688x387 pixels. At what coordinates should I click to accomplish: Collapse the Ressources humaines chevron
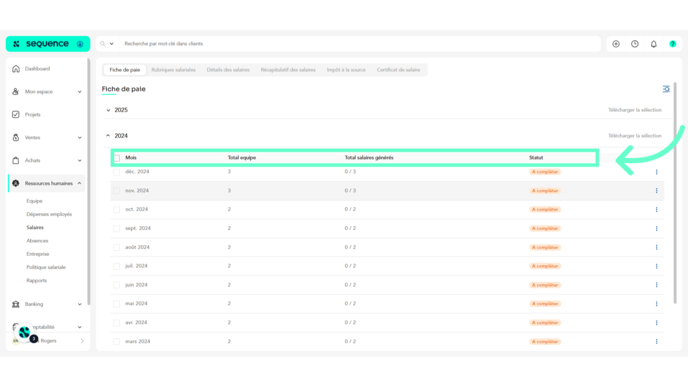pyautogui.click(x=79, y=183)
